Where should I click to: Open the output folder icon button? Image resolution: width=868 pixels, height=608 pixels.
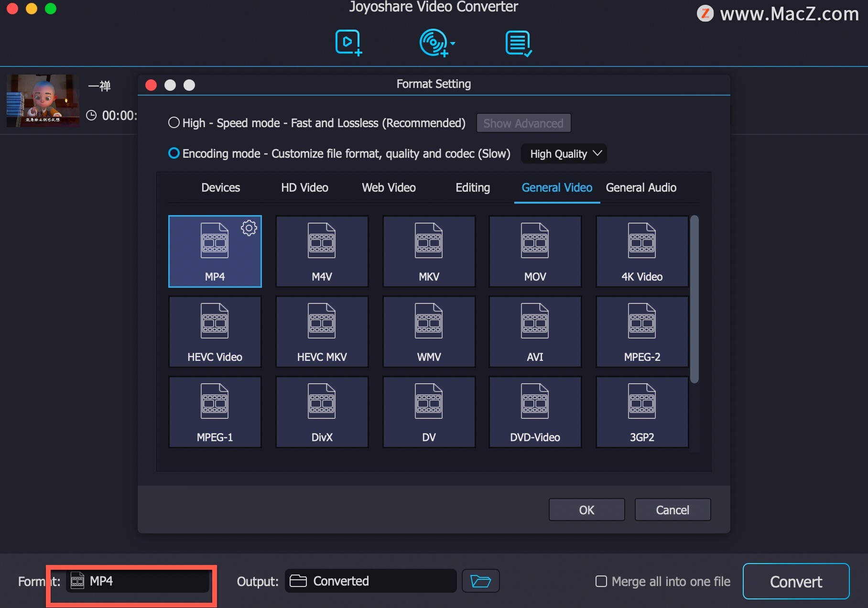click(481, 581)
